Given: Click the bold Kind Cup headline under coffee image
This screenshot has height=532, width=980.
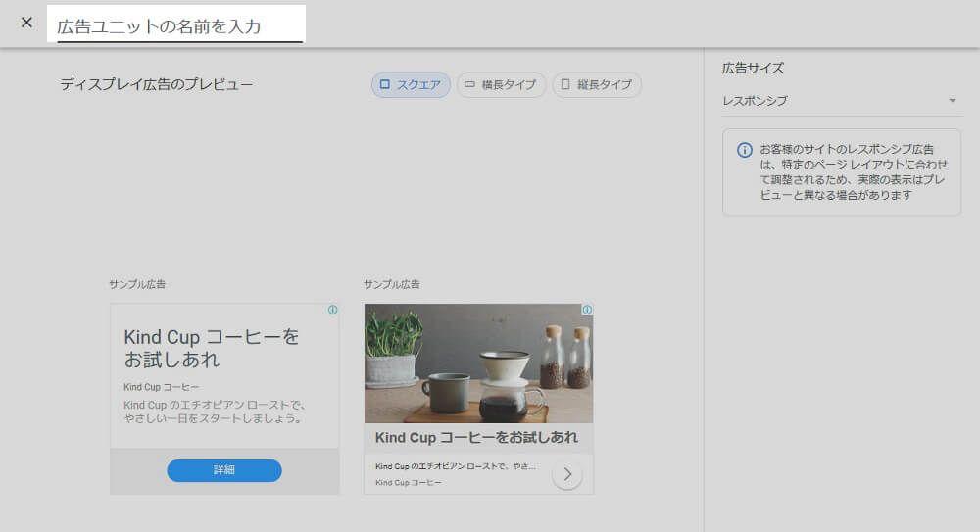Looking at the screenshot, I should click(x=476, y=438).
